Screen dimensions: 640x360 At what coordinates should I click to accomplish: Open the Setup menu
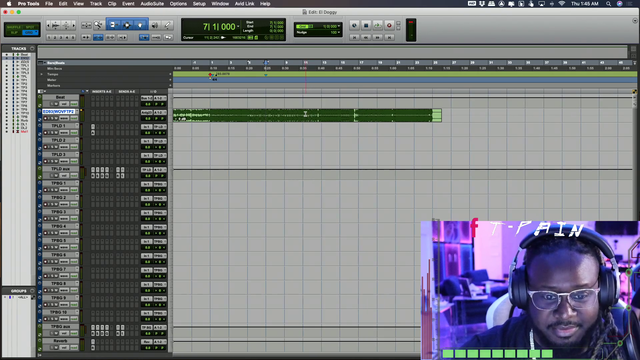199,4
